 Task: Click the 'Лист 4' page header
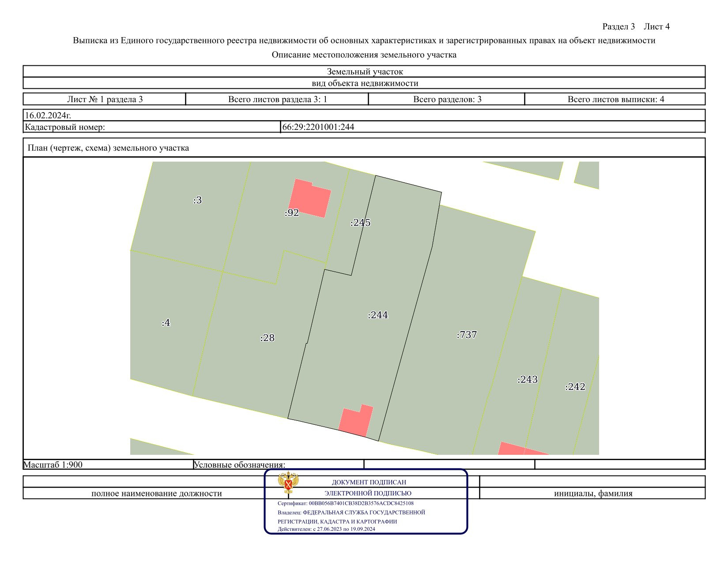click(x=656, y=26)
